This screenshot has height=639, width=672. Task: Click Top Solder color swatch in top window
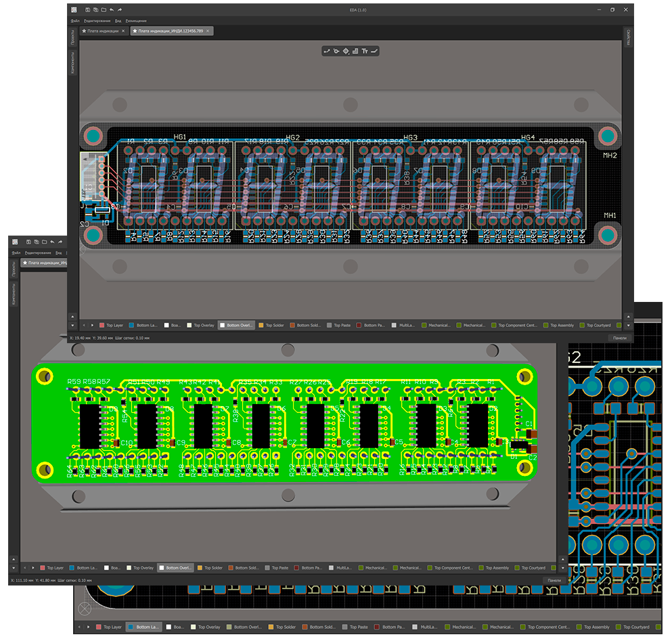[x=261, y=326]
